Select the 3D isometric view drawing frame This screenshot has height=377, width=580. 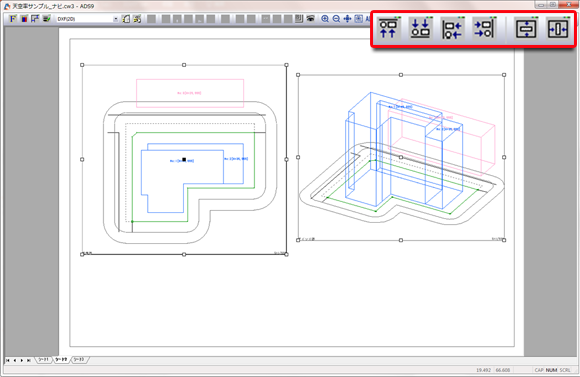pos(401,157)
